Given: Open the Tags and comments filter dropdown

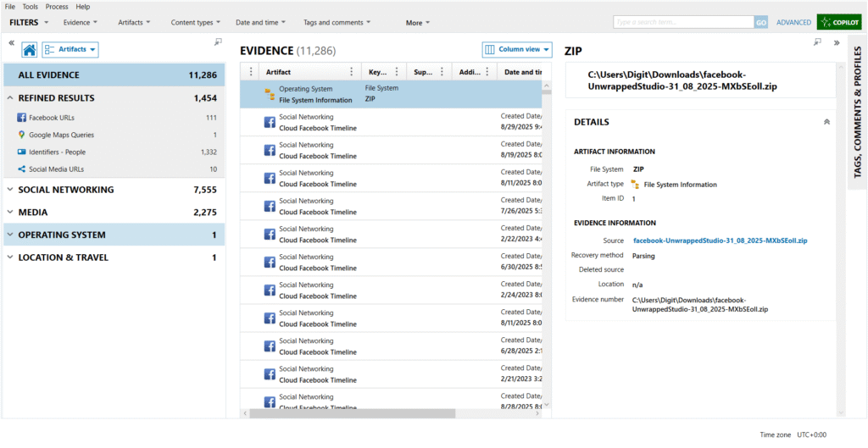Looking at the screenshot, I should (337, 23).
